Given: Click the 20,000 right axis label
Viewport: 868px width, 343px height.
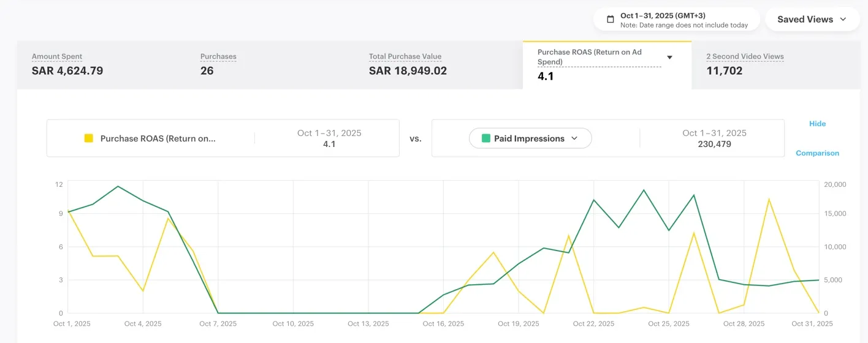Looking at the screenshot, I should (835, 184).
